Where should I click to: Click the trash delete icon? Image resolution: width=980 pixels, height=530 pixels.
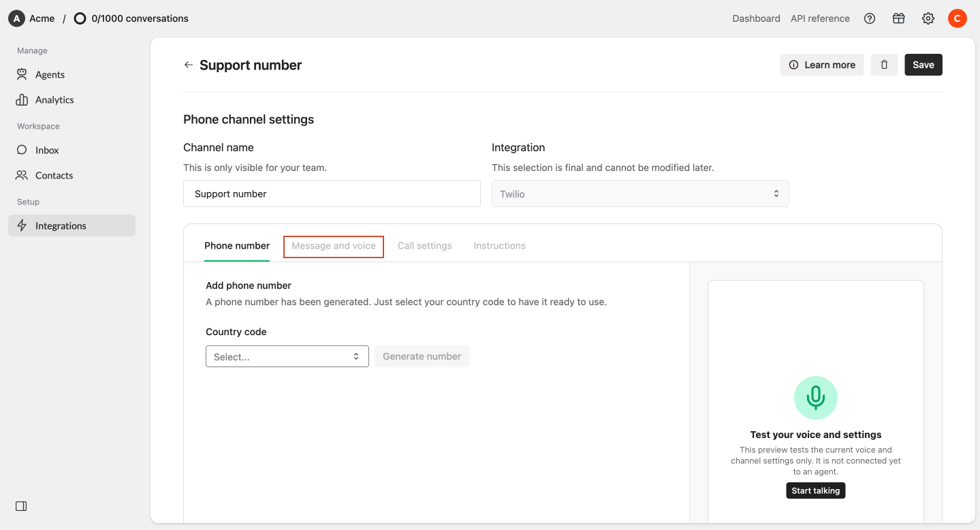coord(884,65)
